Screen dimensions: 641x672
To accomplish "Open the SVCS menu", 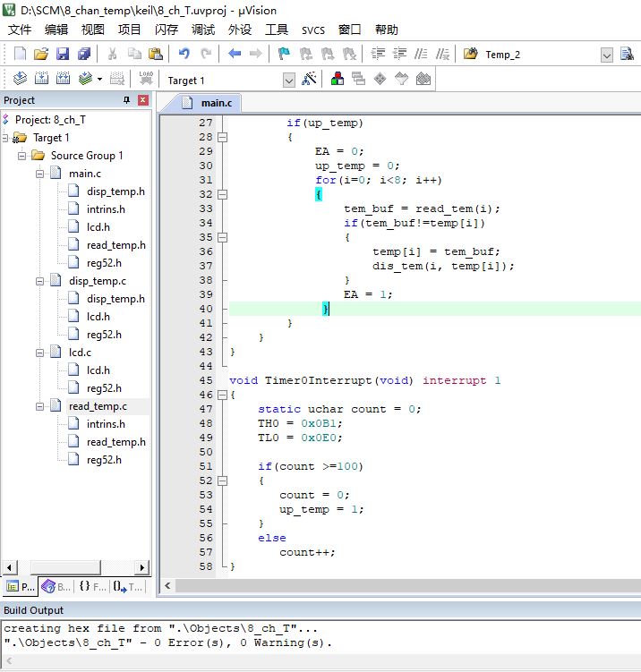I will [x=313, y=30].
